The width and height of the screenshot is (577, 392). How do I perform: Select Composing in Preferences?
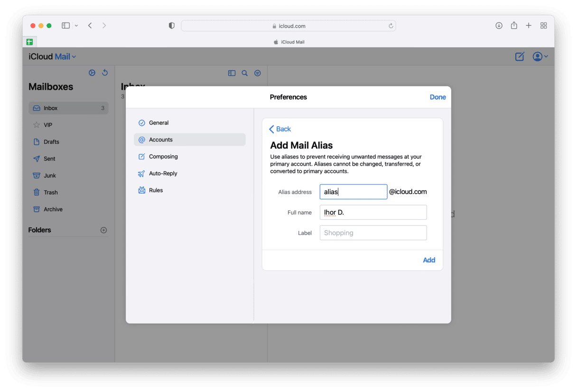(x=190, y=157)
